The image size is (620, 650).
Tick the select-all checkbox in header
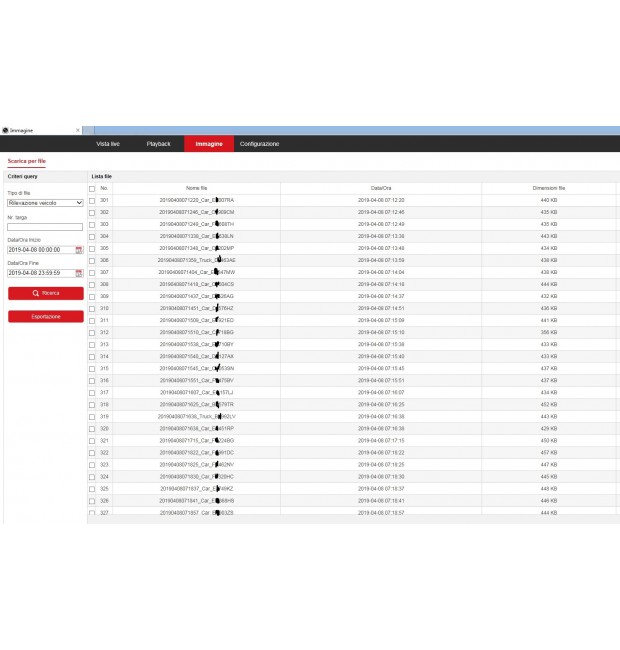pyautogui.click(x=92, y=188)
